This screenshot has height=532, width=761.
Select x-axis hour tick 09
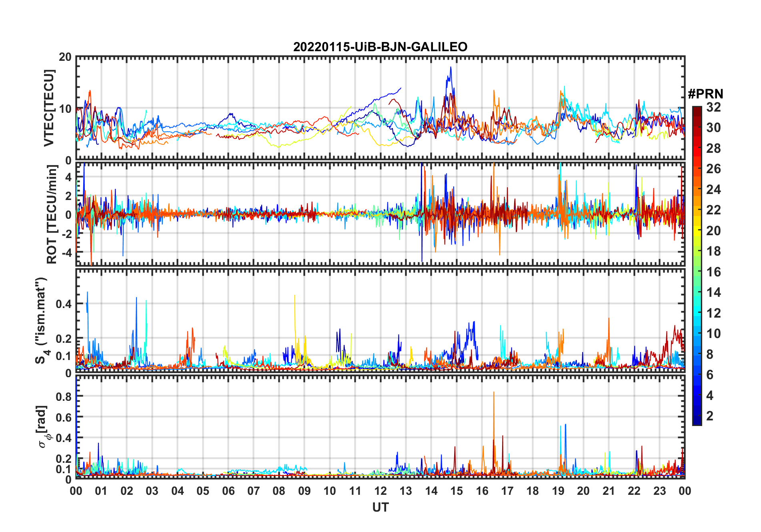pyautogui.click(x=304, y=491)
